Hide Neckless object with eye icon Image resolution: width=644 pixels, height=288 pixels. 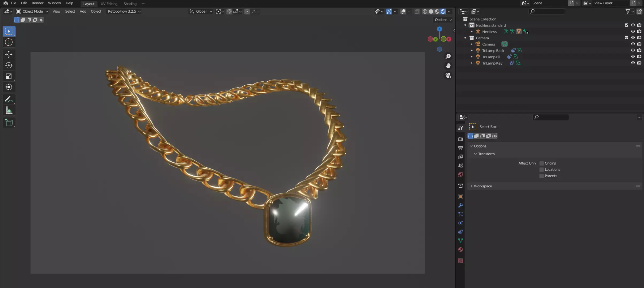click(x=633, y=31)
